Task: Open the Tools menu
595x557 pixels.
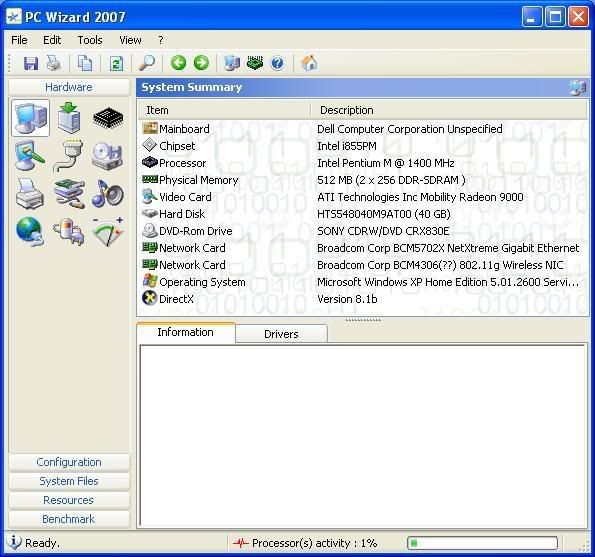Action: click(90, 40)
